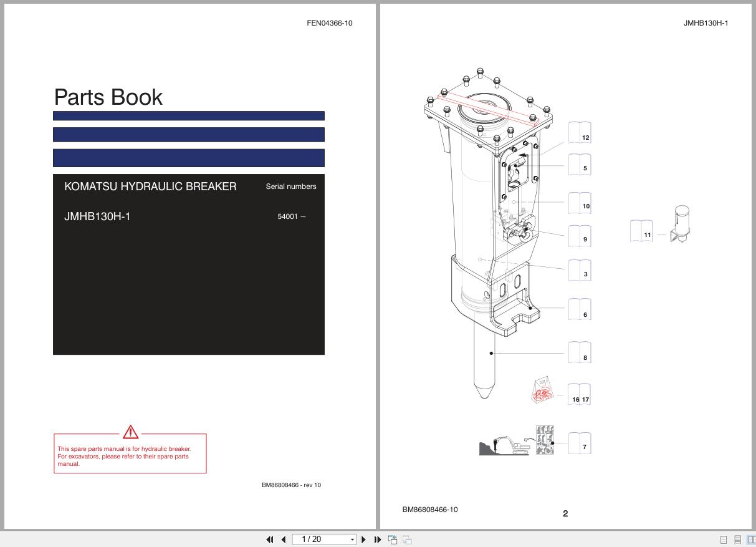Screen dimensions: 756x547
Task: Open book link for part 3
Action: (x=580, y=270)
